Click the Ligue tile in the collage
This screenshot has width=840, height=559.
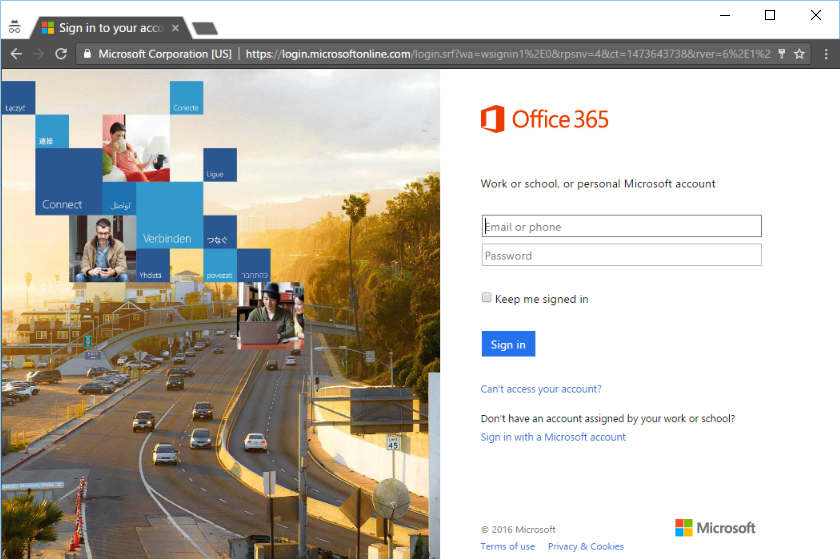point(220,165)
